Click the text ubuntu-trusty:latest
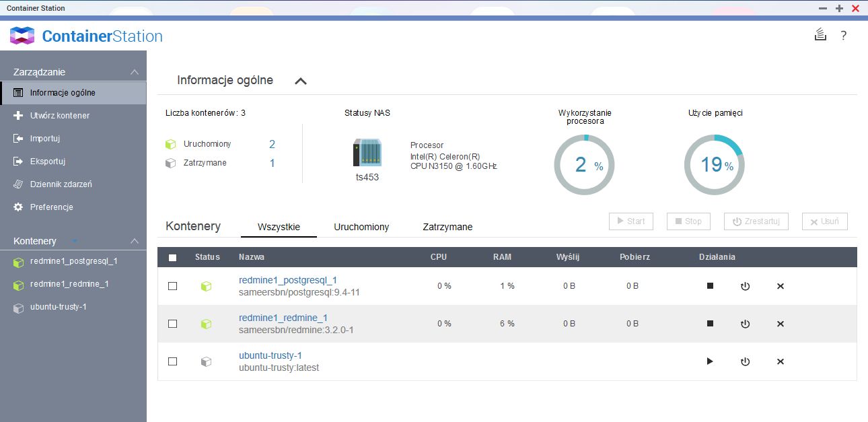The image size is (868, 422). coord(279,368)
